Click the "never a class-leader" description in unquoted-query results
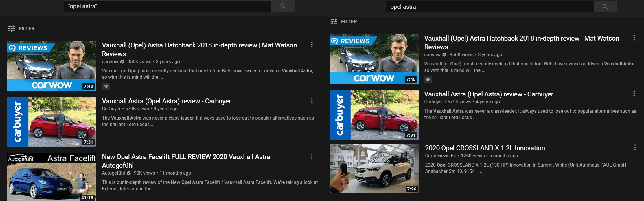The height and width of the screenshot is (201, 644). [530, 114]
